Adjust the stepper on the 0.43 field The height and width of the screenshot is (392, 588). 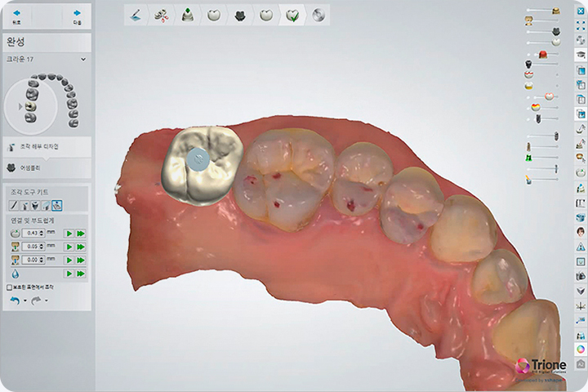pos(42,234)
